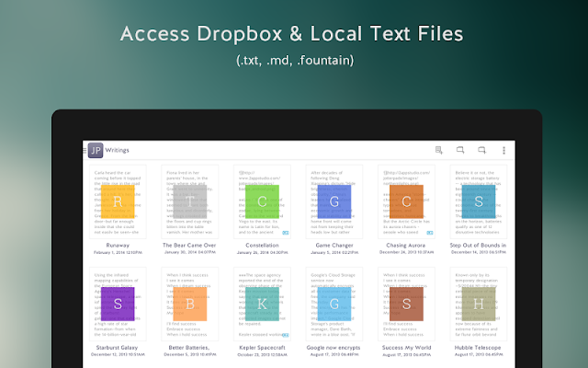
Task: Select the Constellation document title
Action: pos(262,246)
